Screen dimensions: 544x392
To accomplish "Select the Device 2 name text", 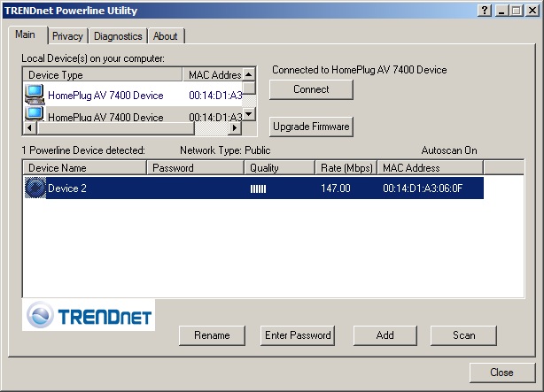I will pos(67,188).
